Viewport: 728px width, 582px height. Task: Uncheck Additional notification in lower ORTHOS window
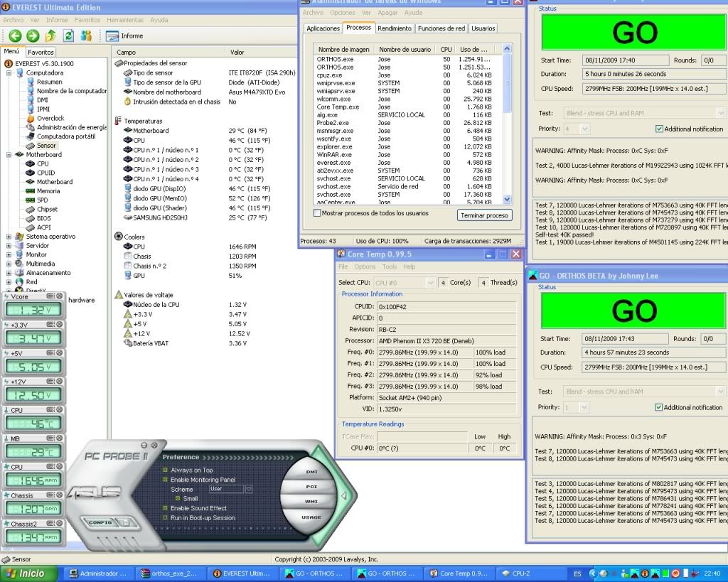click(658, 407)
